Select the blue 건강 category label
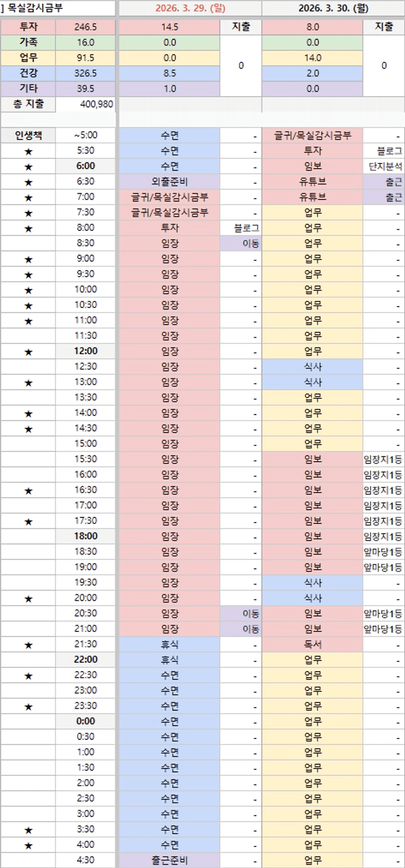 [x=28, y=73]
